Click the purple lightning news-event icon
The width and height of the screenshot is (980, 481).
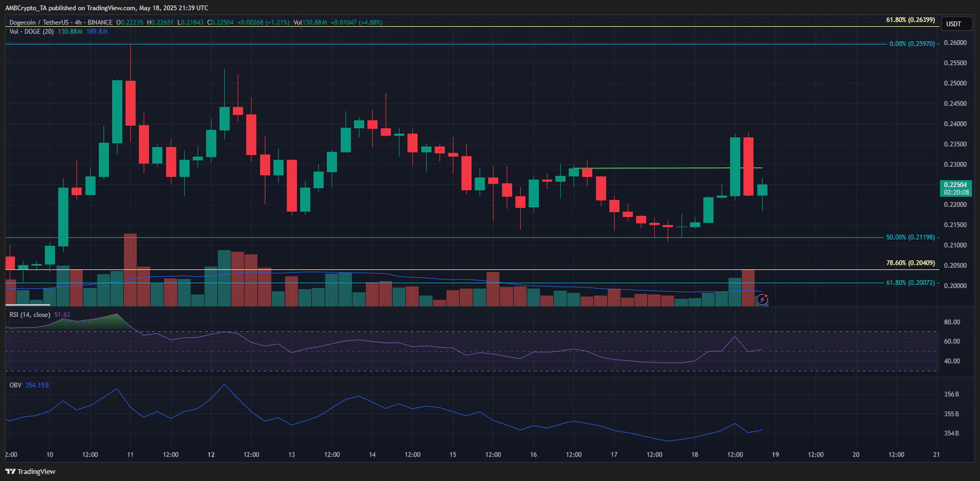[763, 300]
